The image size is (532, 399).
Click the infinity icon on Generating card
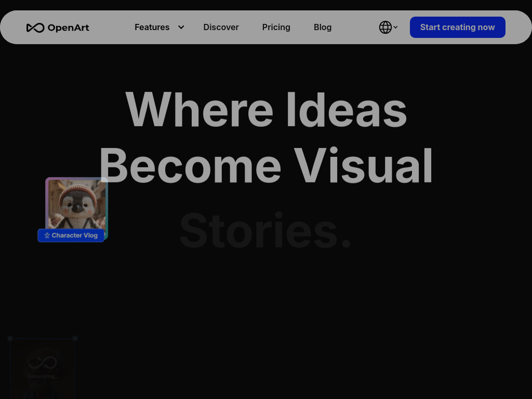(42, 362)
